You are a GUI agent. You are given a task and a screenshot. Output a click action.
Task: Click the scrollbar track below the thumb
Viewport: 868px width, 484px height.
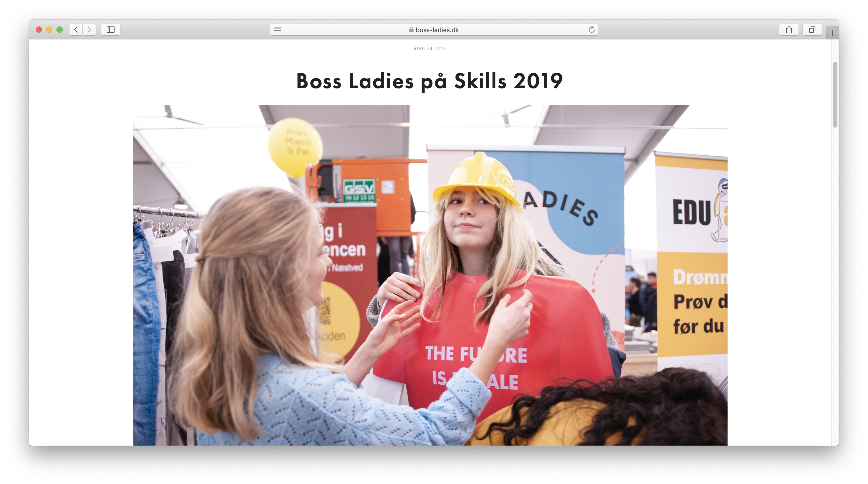835,270
